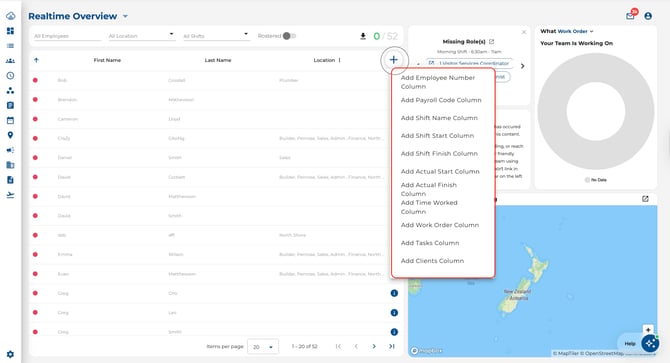The height and width of the screenshot is (363, 670).
Task: Click info icon in Greg Cho row
Action: pos(394,293)
